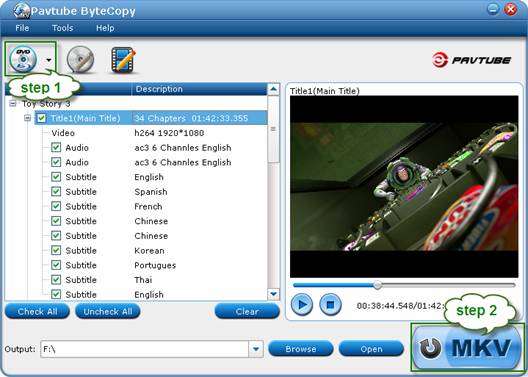Click the title list vertical scrollbar thumb

(x=273, y=129)
